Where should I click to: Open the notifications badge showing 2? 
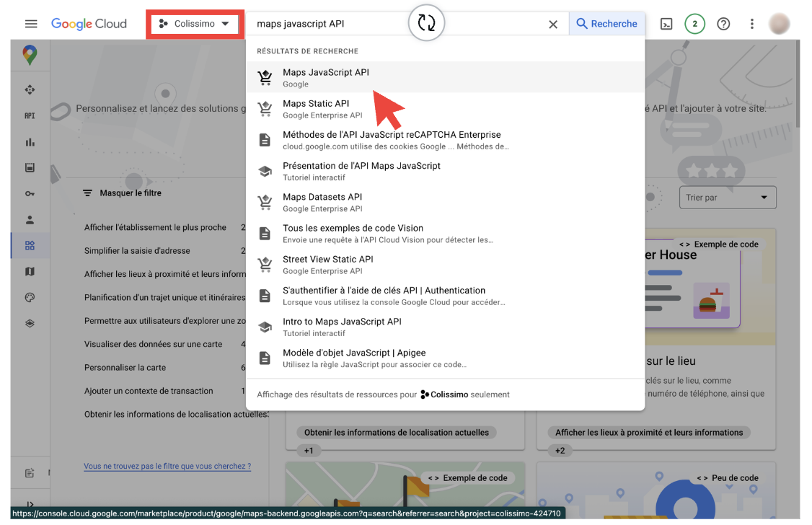click(x=695, y=24)
